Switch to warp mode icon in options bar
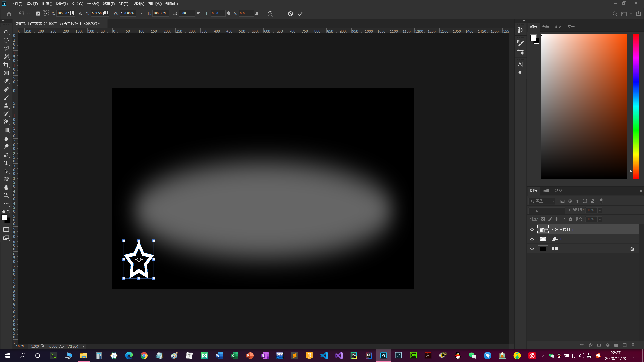The height and width of the screenshot is (362, 644). (x=270, y=14)
